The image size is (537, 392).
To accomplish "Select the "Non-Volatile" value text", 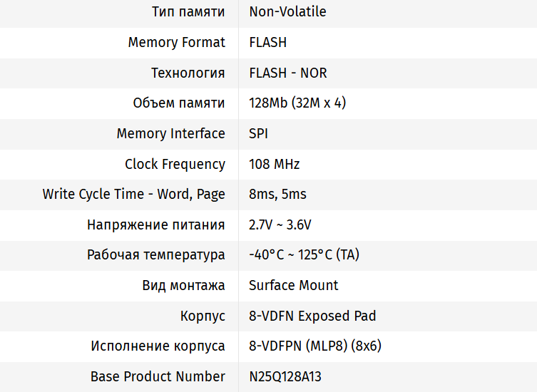I will point(287,12).
